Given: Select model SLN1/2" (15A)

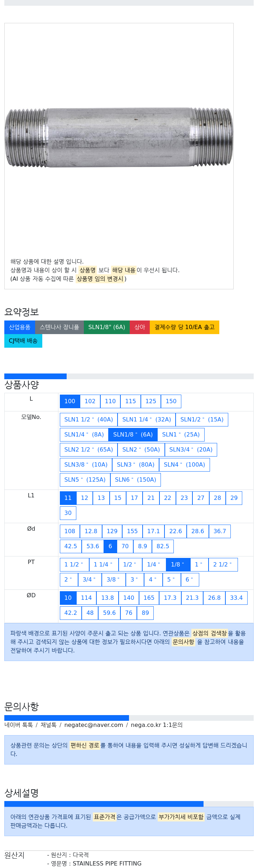Looking at the screenshot, I should (x=202, y=419).
